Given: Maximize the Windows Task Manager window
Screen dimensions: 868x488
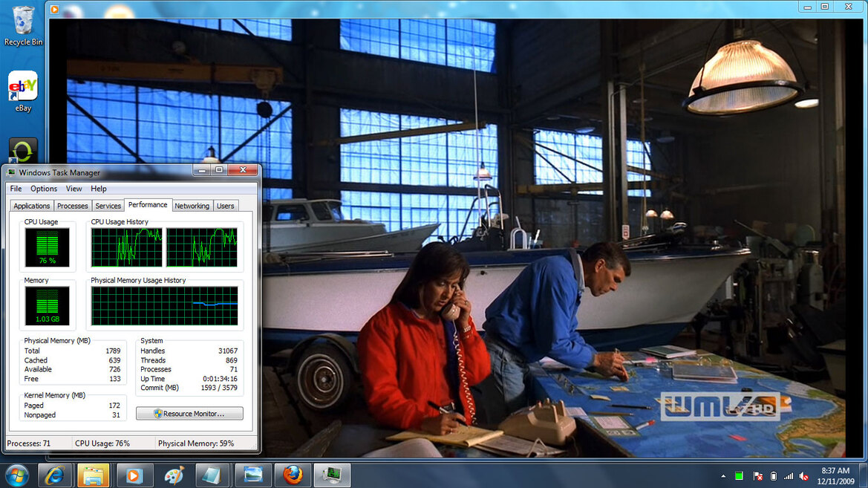Looking at the screenshot, I should pos(219,170).
